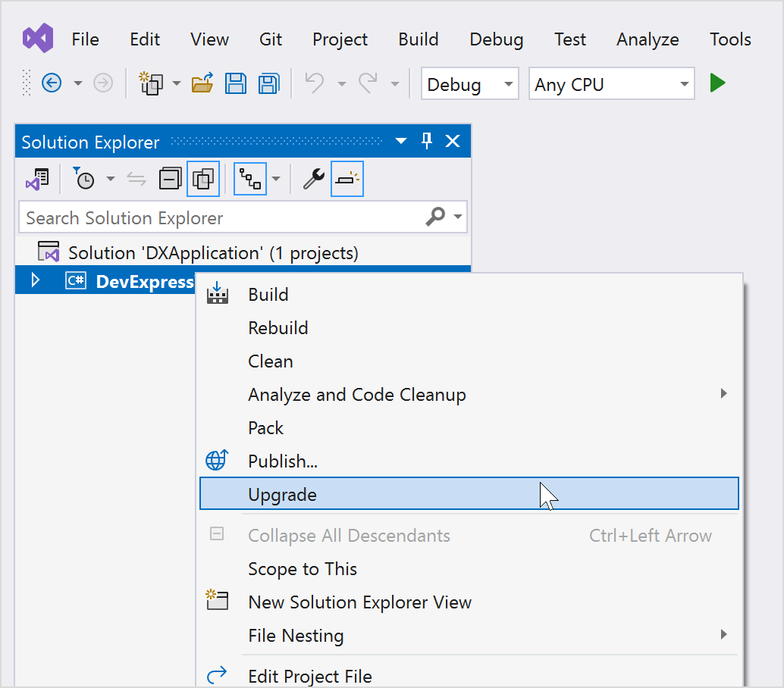Click the Open File folder icon
Image resolution: width=784 pixels, height=688 pixels.
coord(202,83)
